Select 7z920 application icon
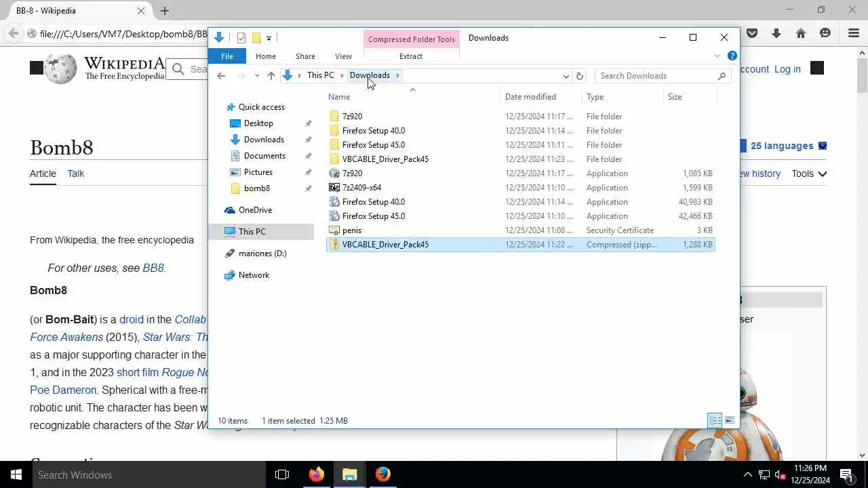 tap(334, 174)
